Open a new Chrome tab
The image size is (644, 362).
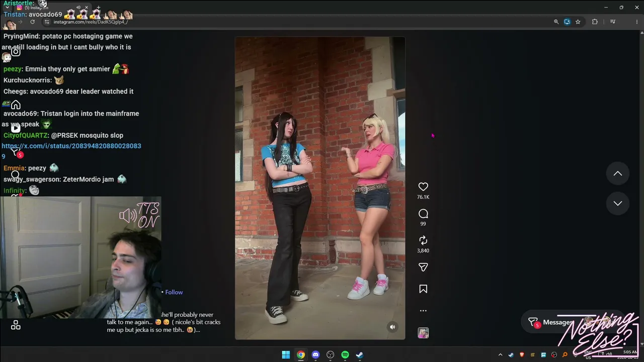tap(98, 8)
